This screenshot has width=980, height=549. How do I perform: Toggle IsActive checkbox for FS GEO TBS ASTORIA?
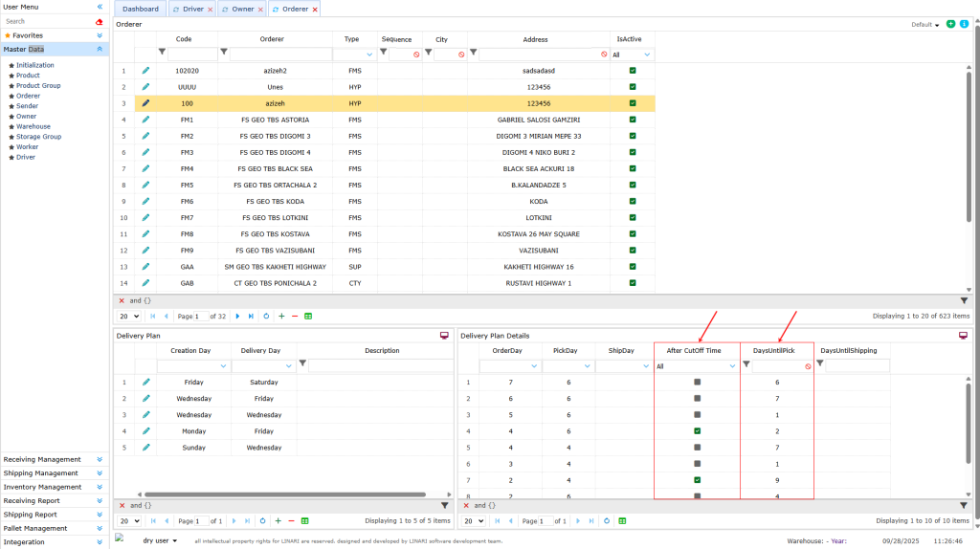(632, 120)
